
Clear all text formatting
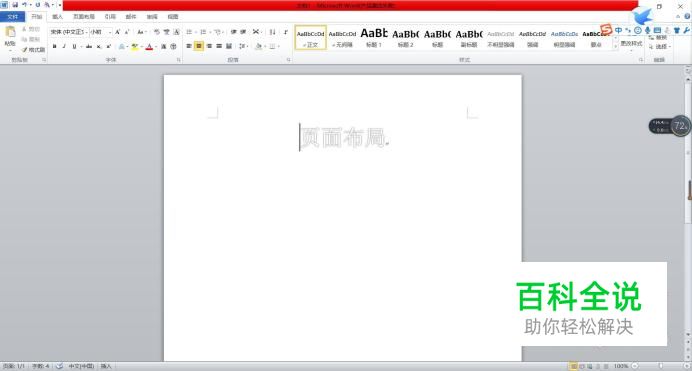(157, 32)
